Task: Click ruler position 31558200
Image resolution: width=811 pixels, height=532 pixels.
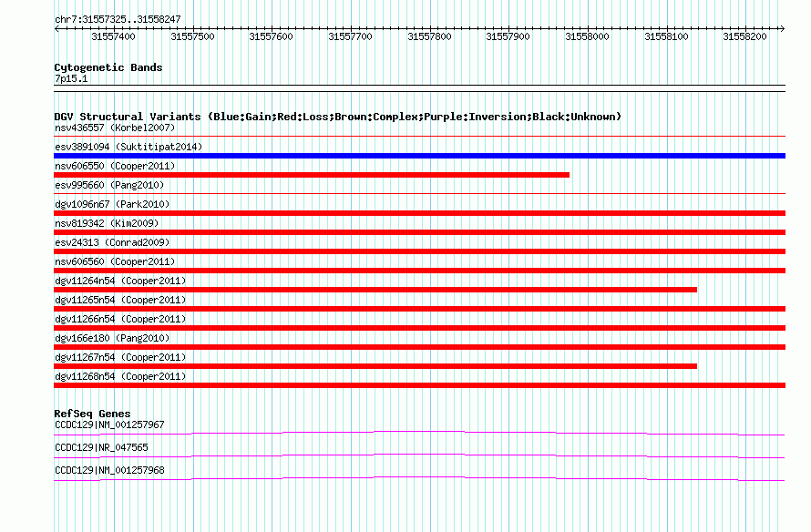Action: click(744, 36)
